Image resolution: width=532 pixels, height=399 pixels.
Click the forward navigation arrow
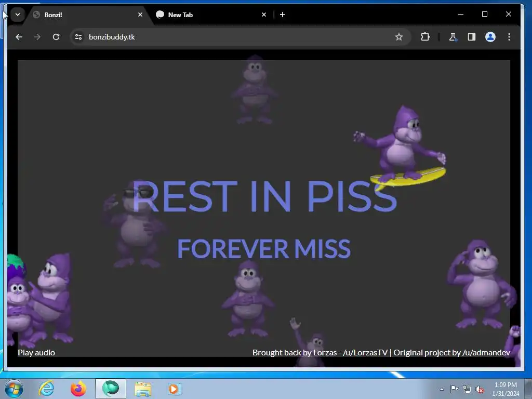pyautogui.click(x=37, y=37)
